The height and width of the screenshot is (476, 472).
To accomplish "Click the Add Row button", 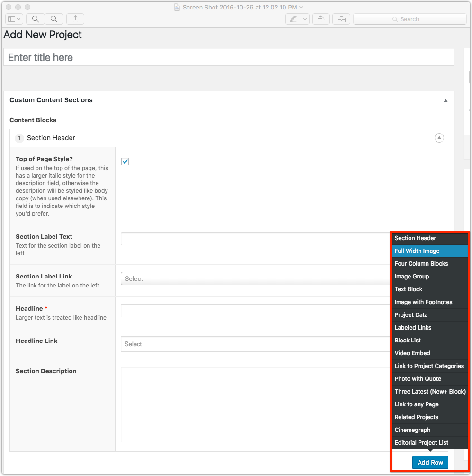I will [430, 462].
